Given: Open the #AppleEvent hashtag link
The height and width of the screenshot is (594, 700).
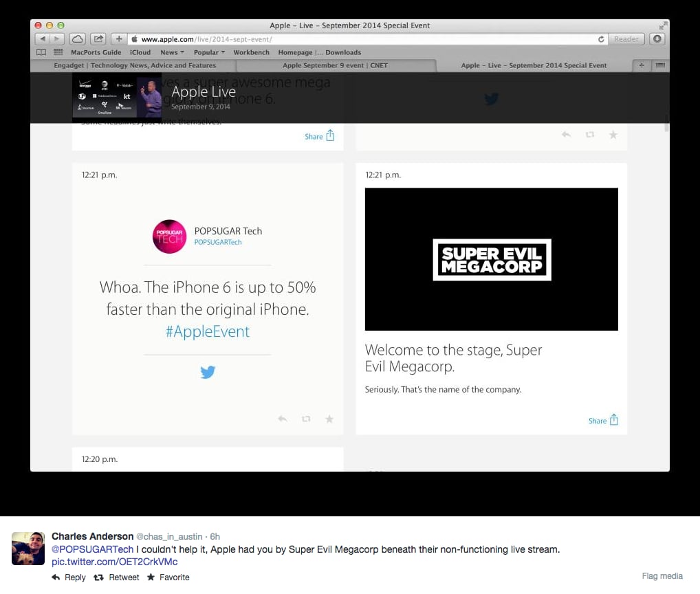Looking at the screenshot, I should (x=208, y=331).
